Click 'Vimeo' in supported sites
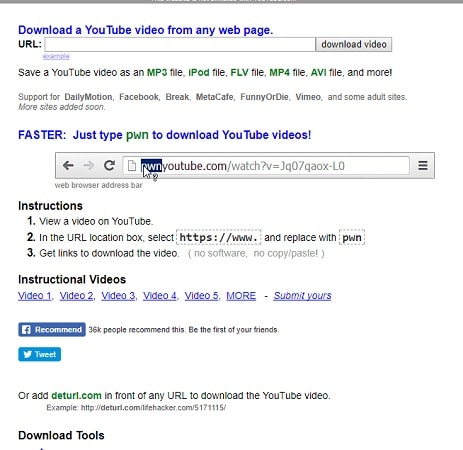Image resolution: width=463 pixels, height=450 pixels. coord(308,97)
